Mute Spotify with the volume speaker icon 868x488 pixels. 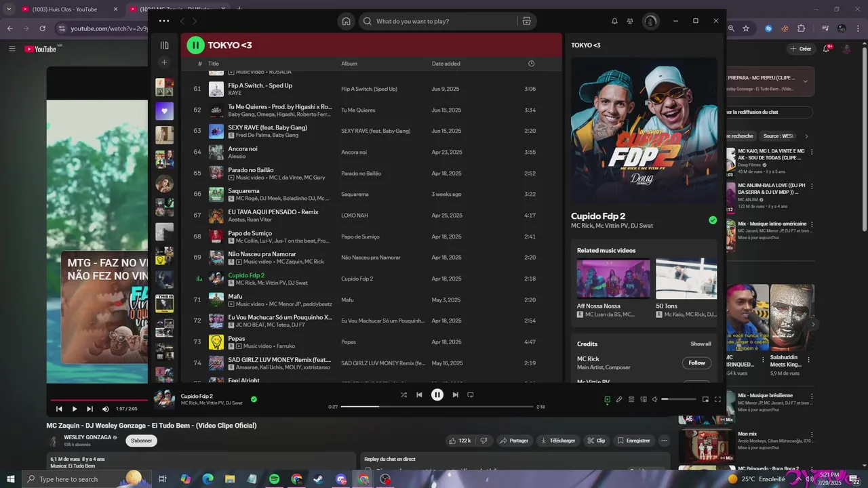[x=655, y=399]
